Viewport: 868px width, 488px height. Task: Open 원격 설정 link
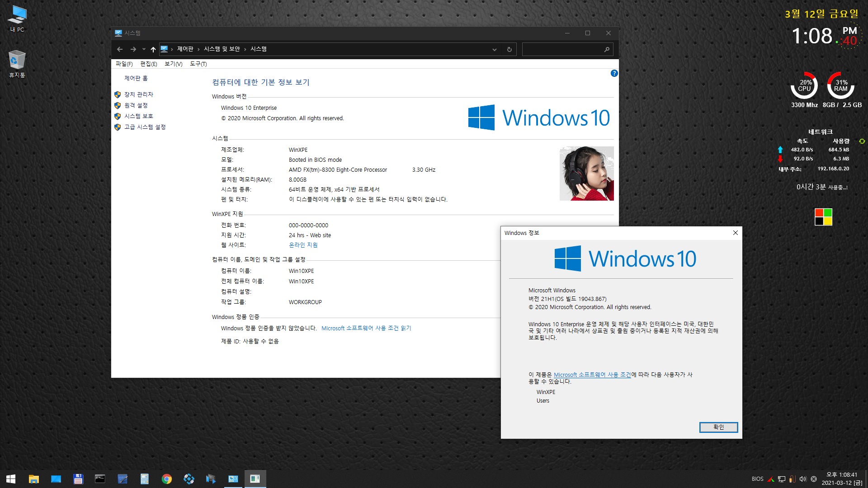pos(136,105)
